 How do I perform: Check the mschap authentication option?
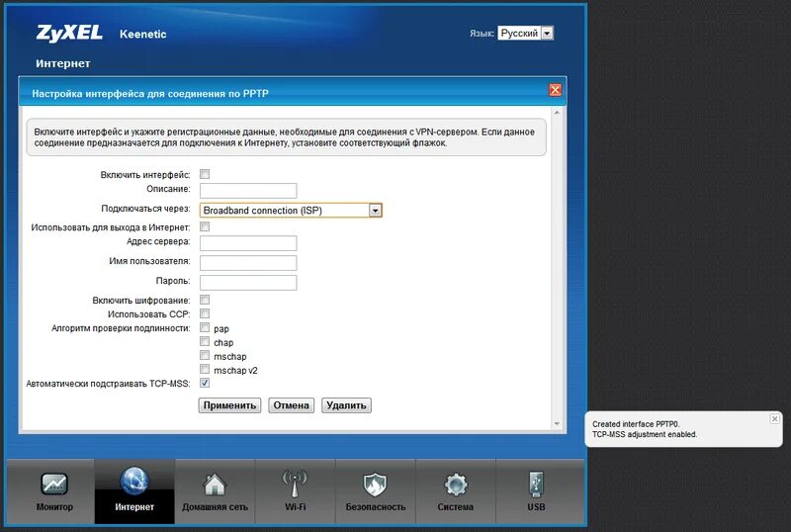[x=205, y=355]
